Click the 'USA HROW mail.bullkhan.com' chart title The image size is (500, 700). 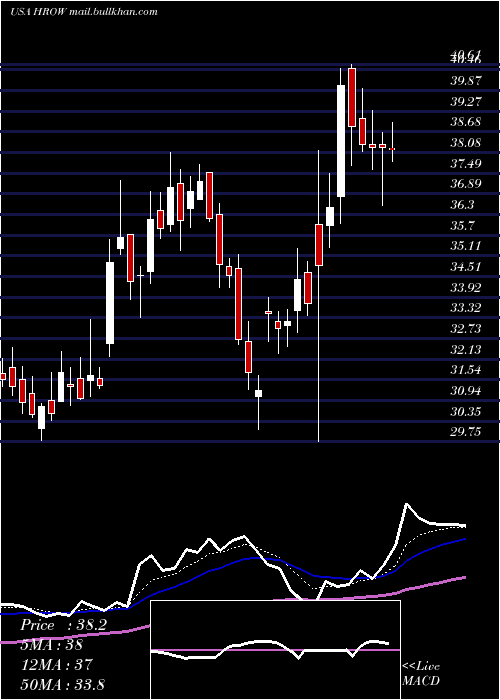point(84,12)
